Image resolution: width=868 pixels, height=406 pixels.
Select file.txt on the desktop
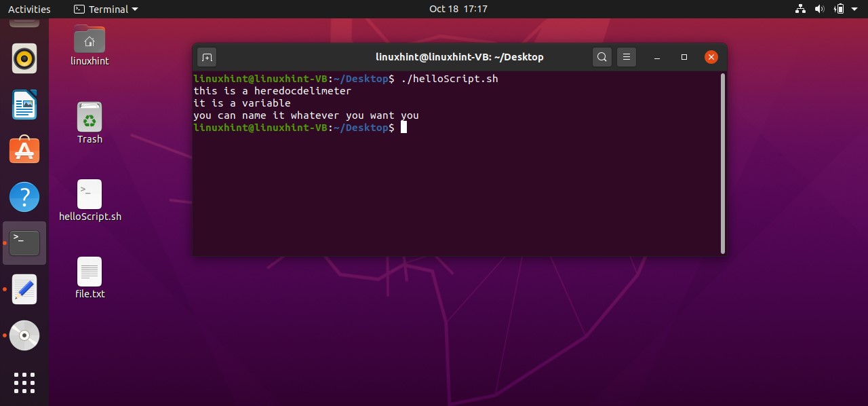click(x=90, y=278)
